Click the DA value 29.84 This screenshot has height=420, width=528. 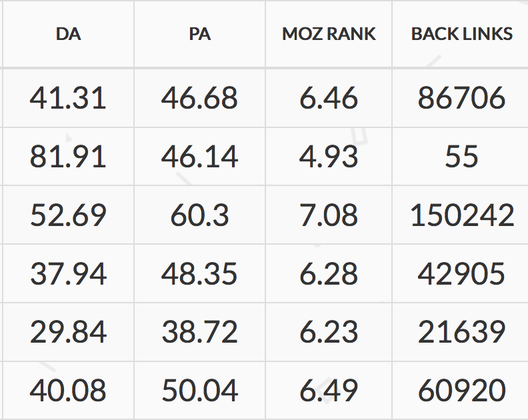click(x=68, y=332)
